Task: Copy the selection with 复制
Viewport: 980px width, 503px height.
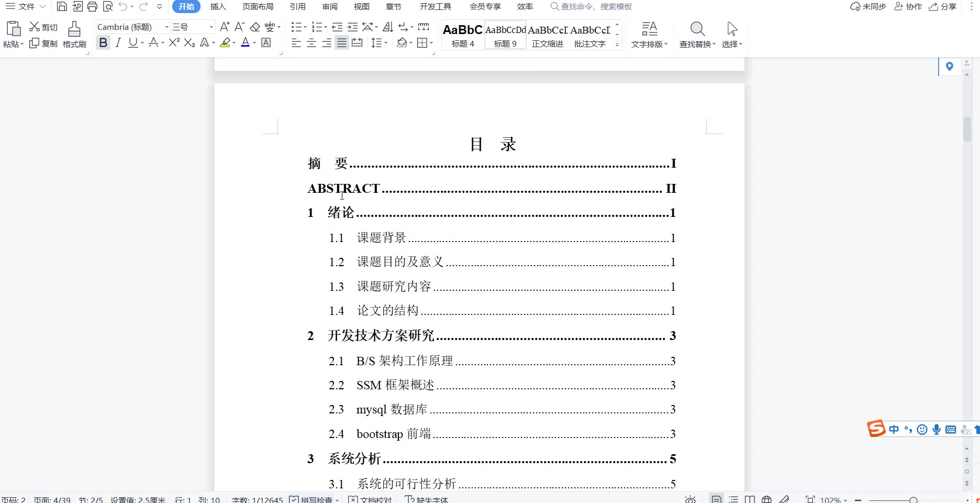Action: click(x=43, y=43)
